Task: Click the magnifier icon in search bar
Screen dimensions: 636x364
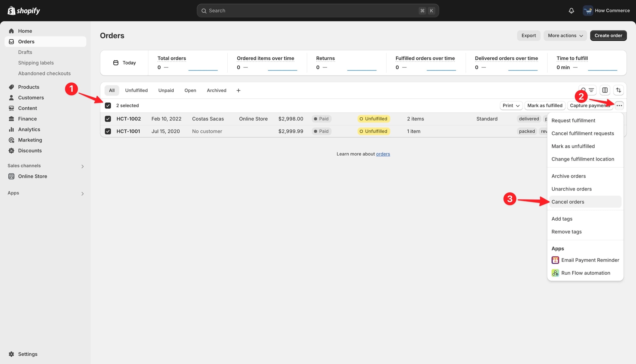Action: coord(204,11)
